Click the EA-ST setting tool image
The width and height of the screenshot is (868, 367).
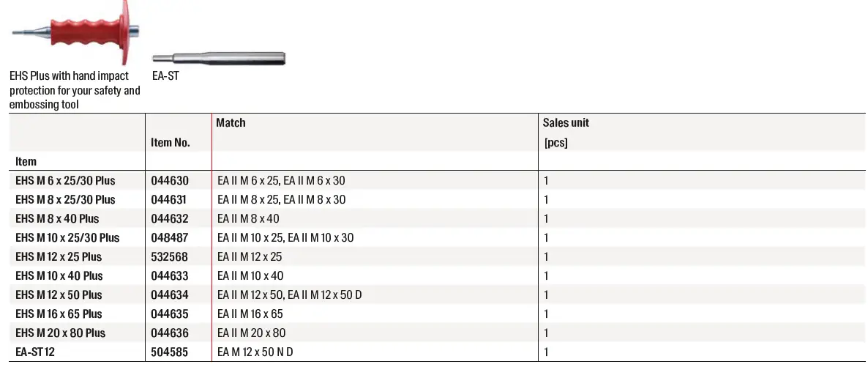[218, 58]
